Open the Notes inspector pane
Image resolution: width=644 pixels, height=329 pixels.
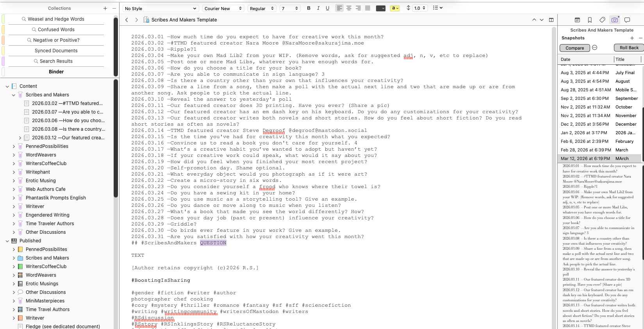[577, 20]
